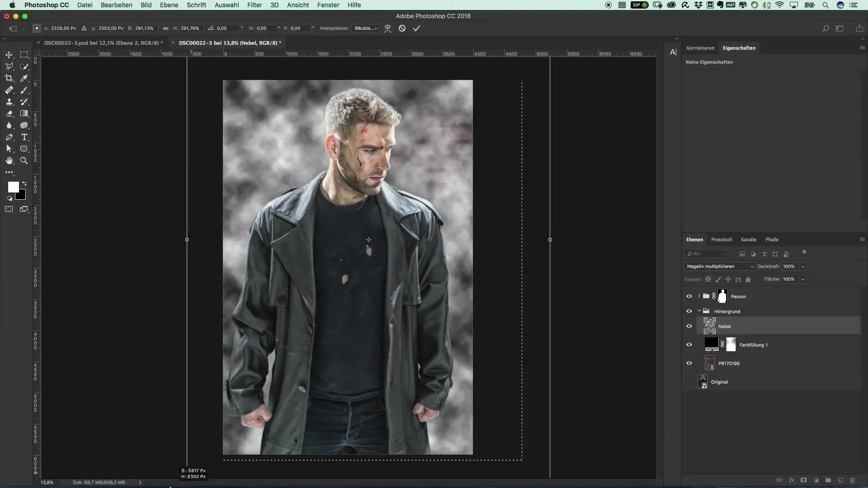Select the Rounded Rectangle shape tool
This screenshot has width=868, height=488.
pos(24,149)
